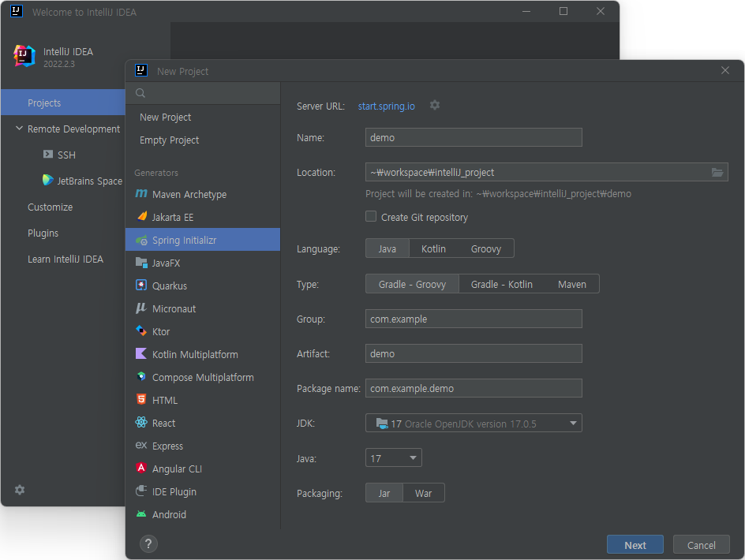The height and width of the screenshot is (560, 745).
Task: Click the Jakarta EE generator icon
Action: click(x=141, y=217)
